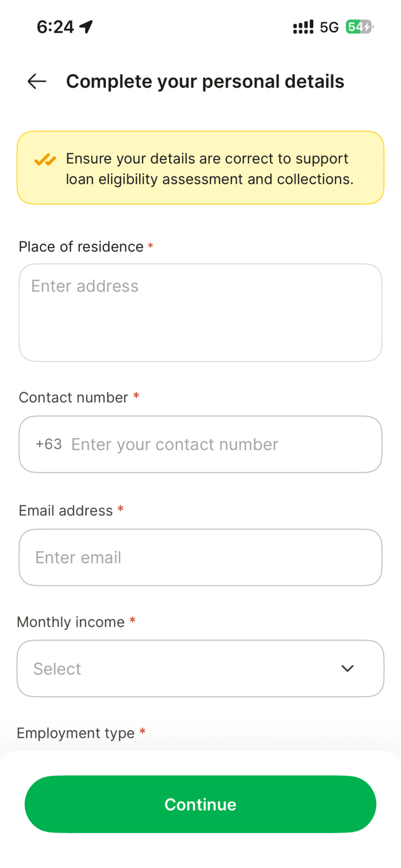Tap the battery indicator icon

click(359, 27)
